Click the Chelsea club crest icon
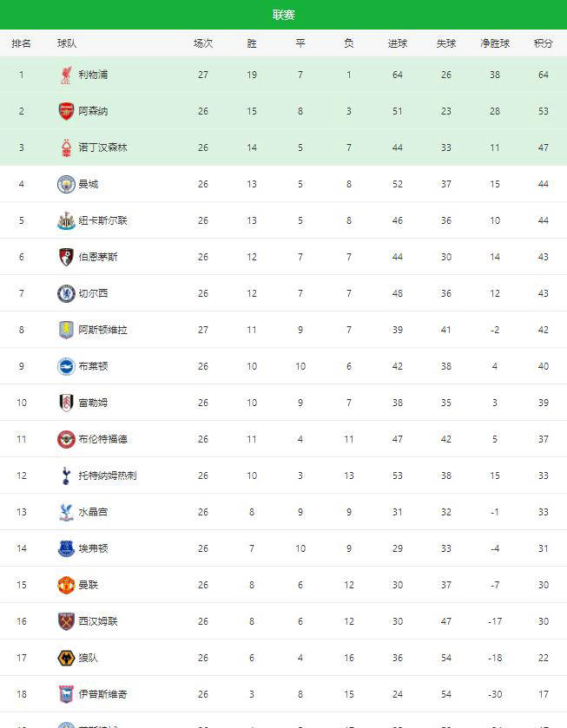 click(x=66, y=293)
